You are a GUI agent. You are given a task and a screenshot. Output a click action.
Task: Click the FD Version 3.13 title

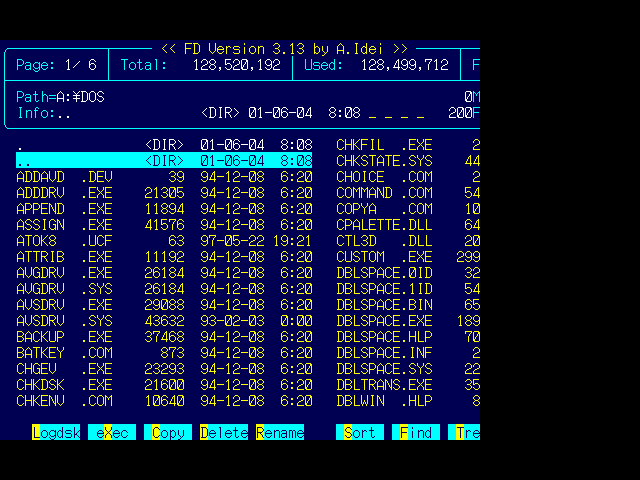284,49
